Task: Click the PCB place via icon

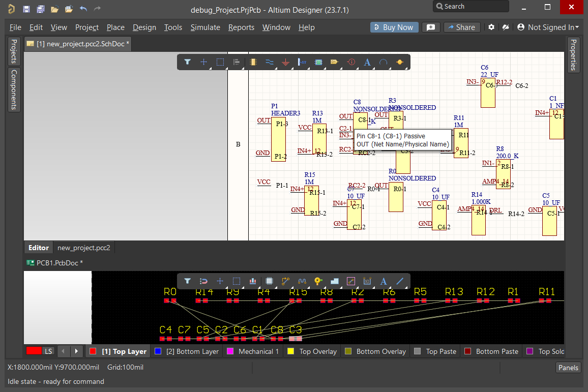Action: click(318, 281)
